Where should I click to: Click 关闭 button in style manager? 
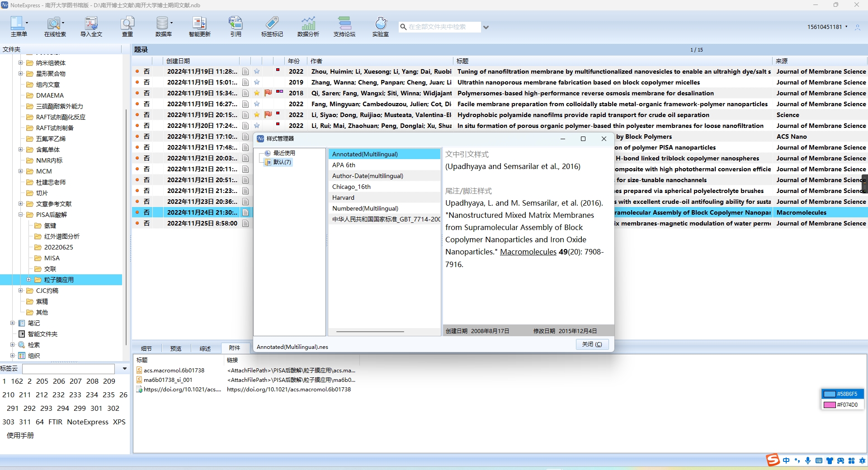pos(592,344)
